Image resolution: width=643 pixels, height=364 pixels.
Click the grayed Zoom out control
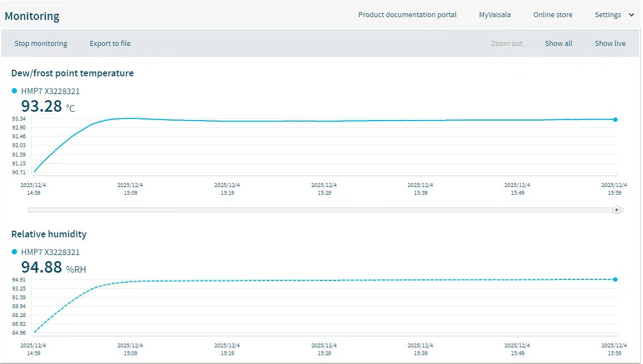[507, 44]
